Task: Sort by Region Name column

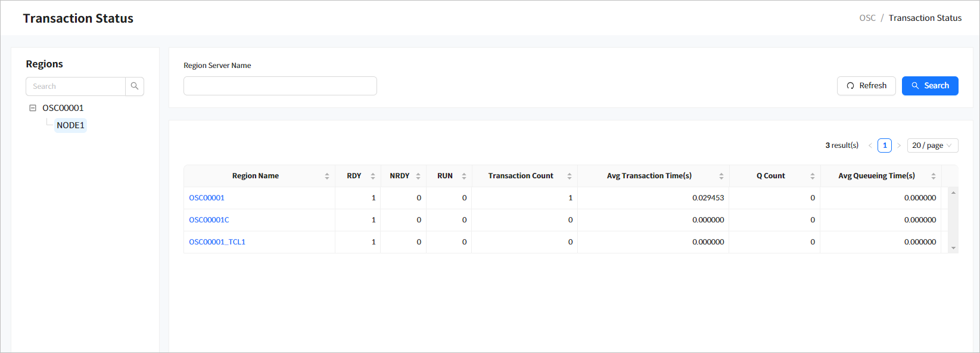Action: point(327,176)
